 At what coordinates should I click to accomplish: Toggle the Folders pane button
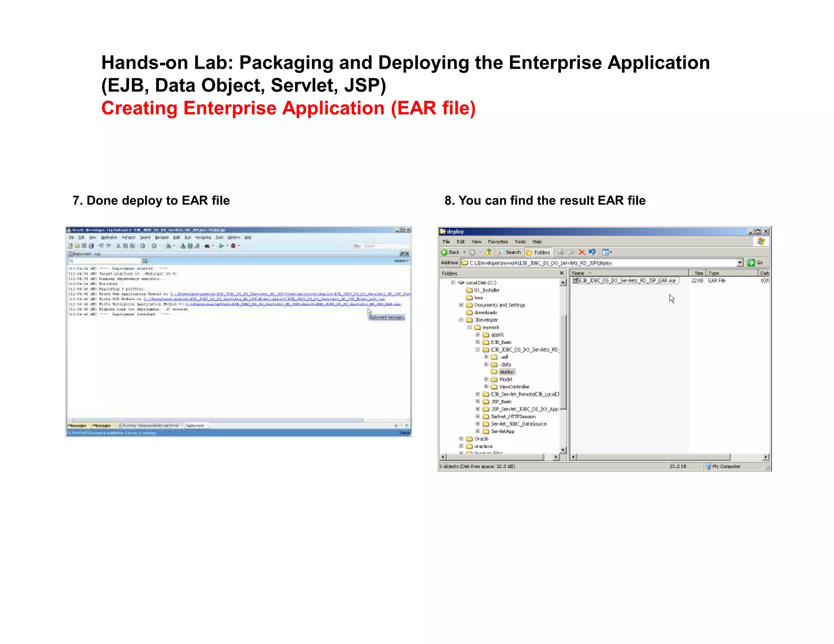(x=538, y=252)
